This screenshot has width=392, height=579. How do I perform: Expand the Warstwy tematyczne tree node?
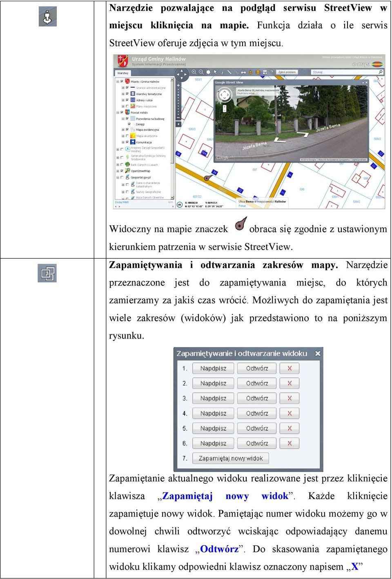point(123,94)
